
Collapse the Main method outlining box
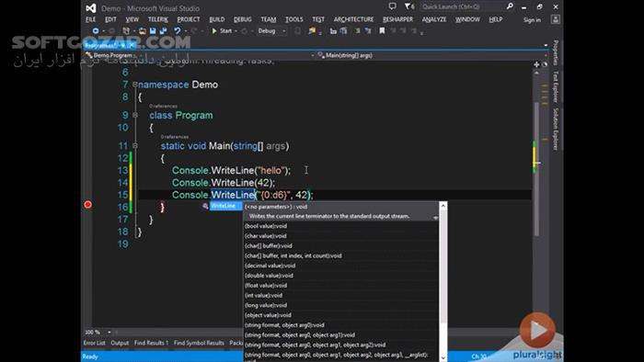[135, 146]
